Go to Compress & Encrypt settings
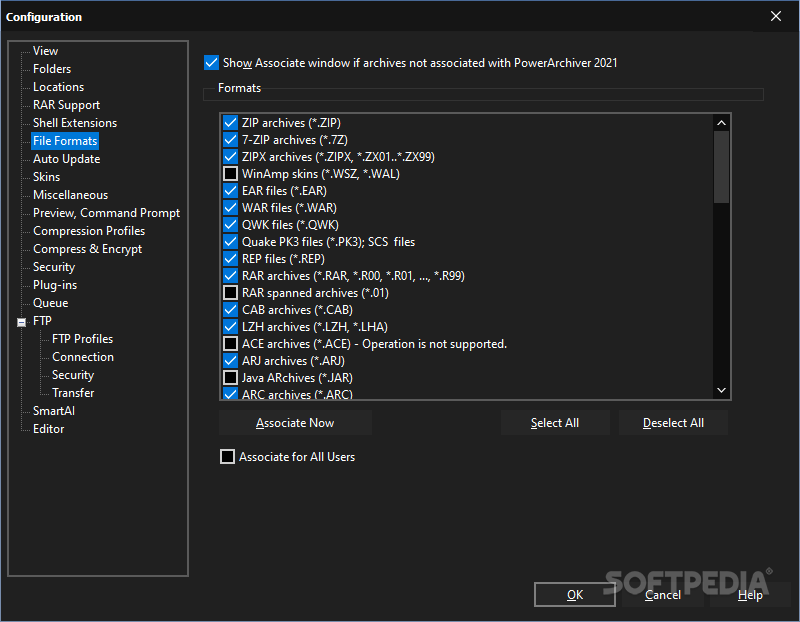800x622 pixels. [x=87, y=249]
